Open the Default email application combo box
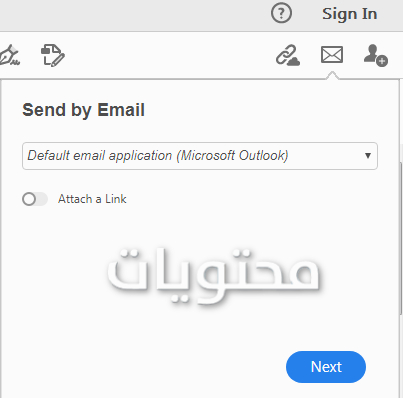 pyautogui.click(x=200, y=156)
